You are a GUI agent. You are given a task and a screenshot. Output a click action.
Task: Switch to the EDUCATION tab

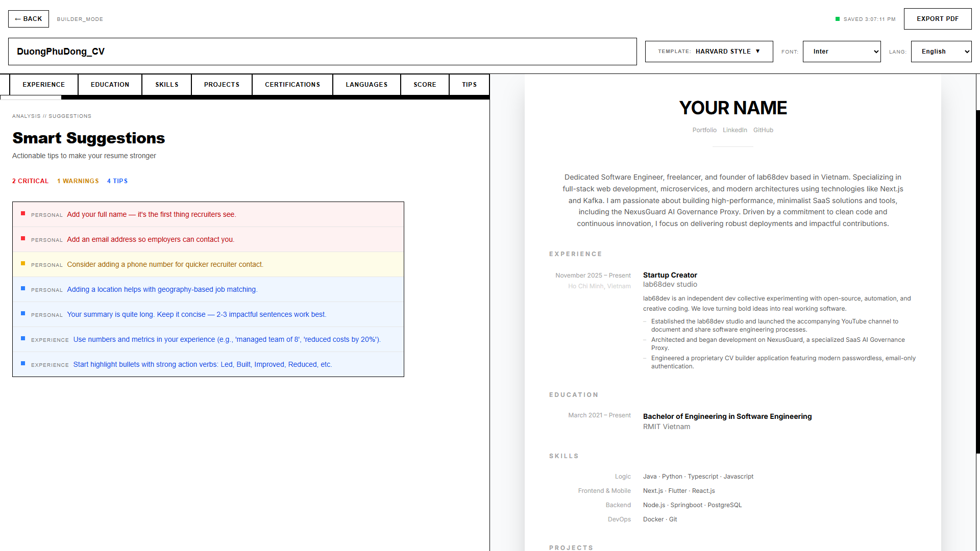[110, 84]
